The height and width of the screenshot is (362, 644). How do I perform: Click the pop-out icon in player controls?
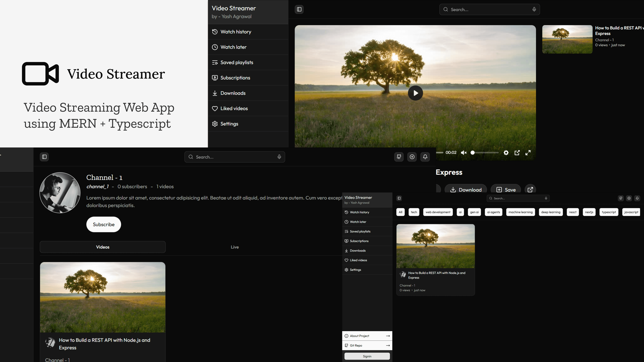[517, 153]
